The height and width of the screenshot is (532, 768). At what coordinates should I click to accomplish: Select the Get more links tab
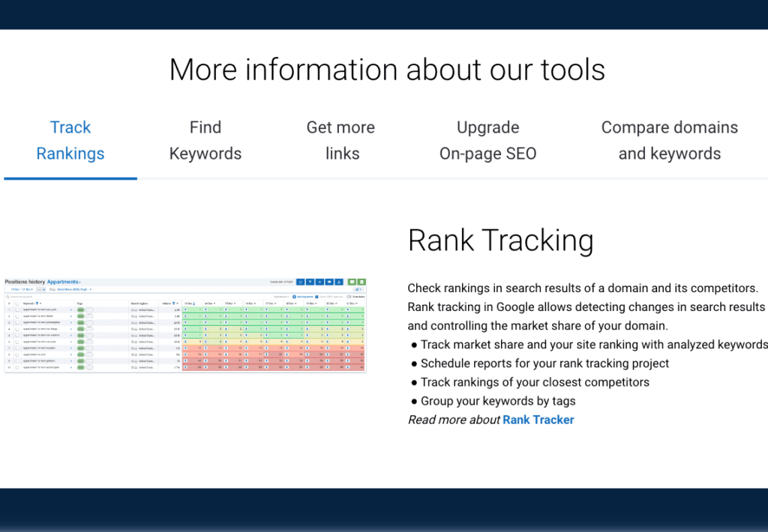pos(340,140)
